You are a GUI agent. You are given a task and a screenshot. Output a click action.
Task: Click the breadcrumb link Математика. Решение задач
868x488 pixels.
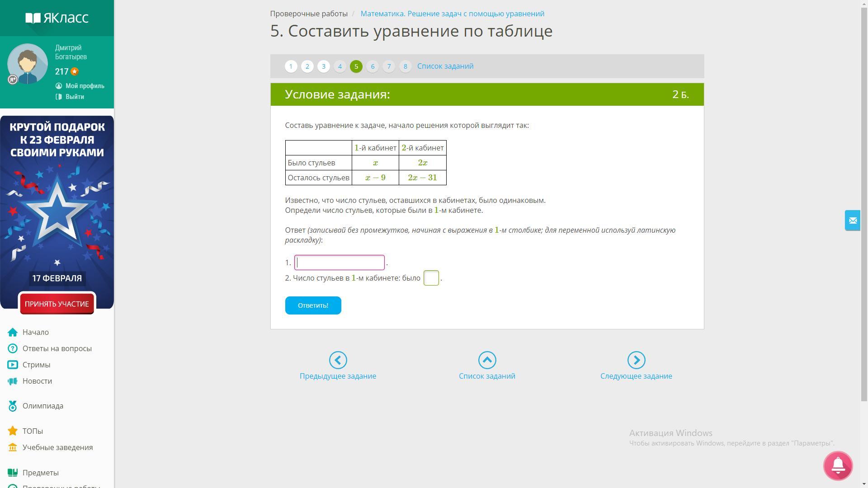tap(452, 14)
